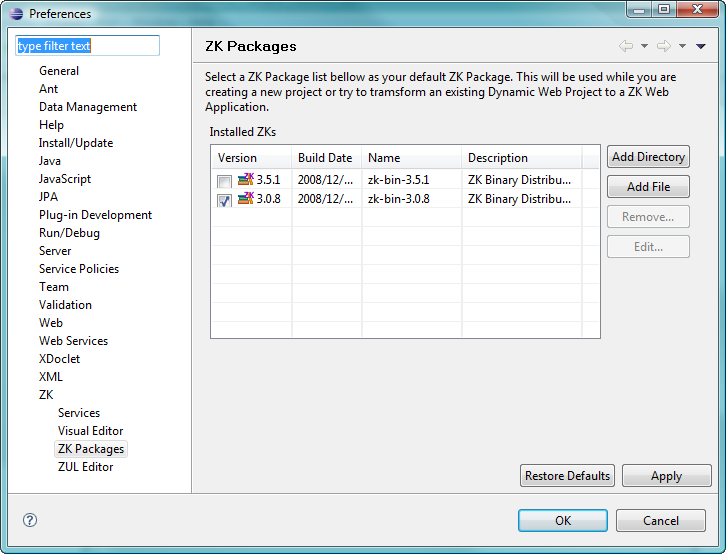Image resolution: width=726 pixels, height=554 pixels.
Task: Select Validation preferences category
Action: point(65,305)
